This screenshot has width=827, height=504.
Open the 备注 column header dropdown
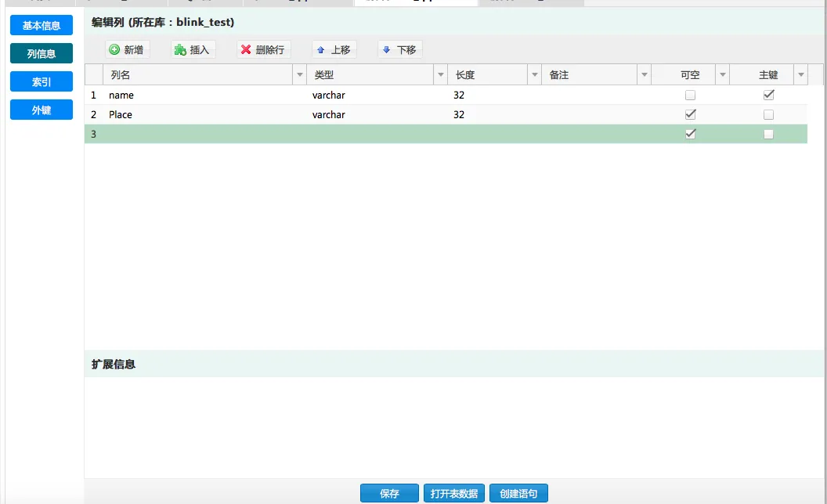tap(644, 75)
